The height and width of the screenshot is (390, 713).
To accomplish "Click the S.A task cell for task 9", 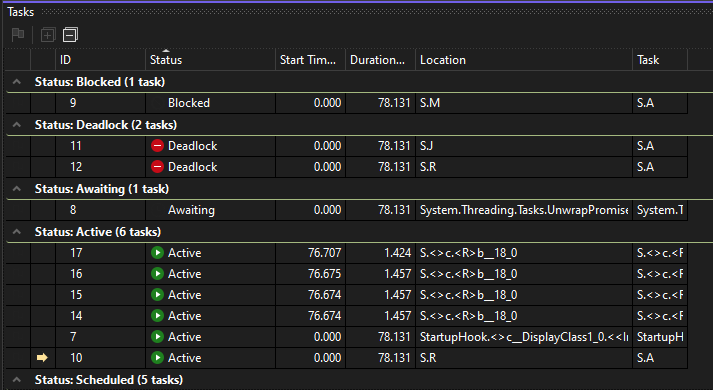I will [x=660, y=103].
